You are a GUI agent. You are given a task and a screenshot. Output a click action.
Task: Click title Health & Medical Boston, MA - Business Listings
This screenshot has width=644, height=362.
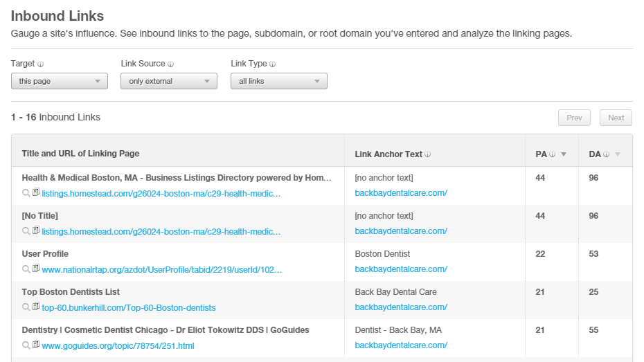pos(176,178)
